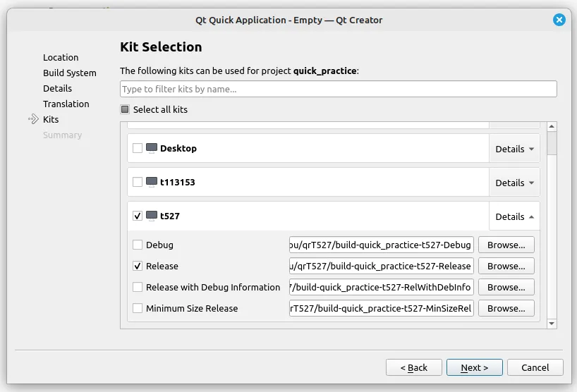Uncheck the t527 kit checkbox
577x392 pixels.
tap(138, 216)
